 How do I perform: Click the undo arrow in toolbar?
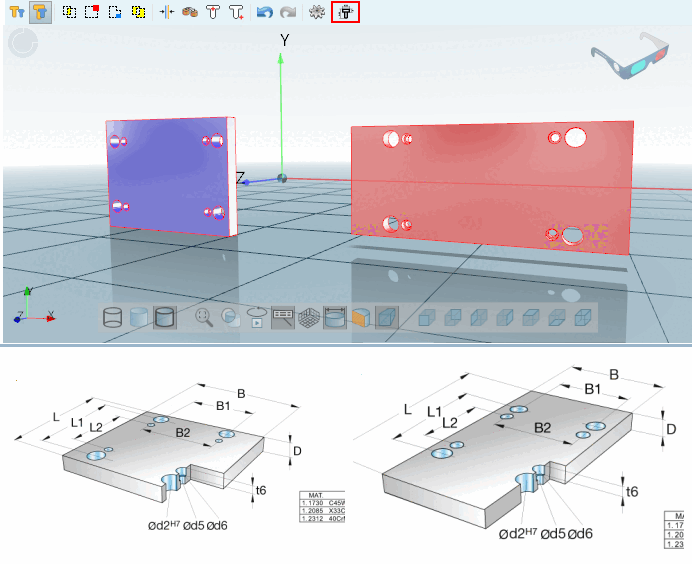pos(264,12)
